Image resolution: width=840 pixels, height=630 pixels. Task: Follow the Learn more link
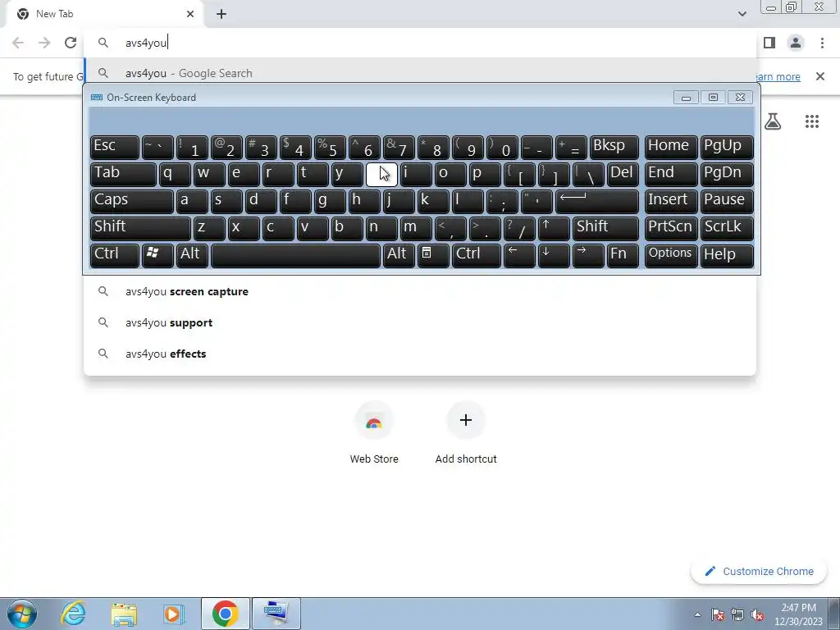click(777, 76)
